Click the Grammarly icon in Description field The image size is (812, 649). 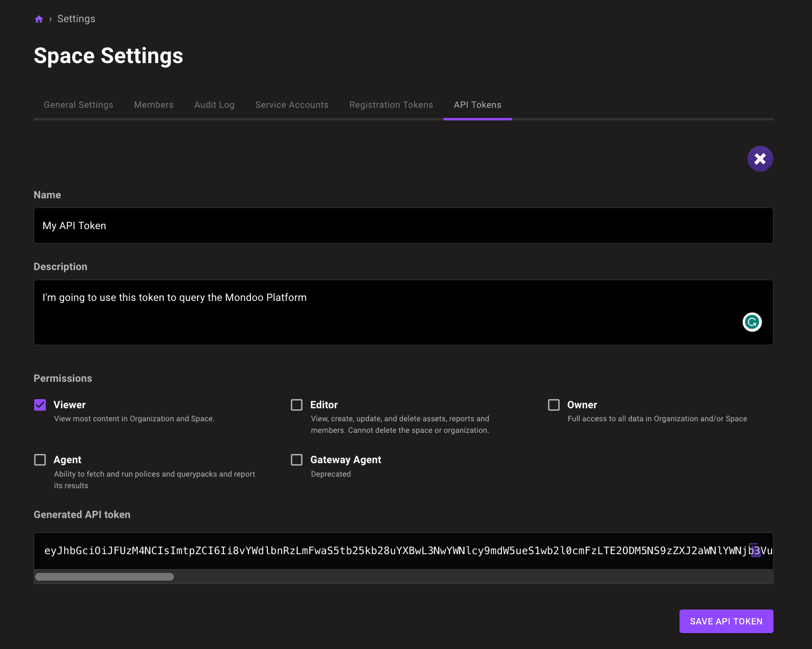point(752,322)
